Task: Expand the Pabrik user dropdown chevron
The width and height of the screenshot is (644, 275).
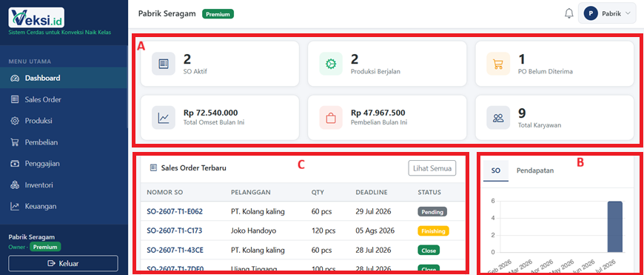Action: click(x=627, y=13)
